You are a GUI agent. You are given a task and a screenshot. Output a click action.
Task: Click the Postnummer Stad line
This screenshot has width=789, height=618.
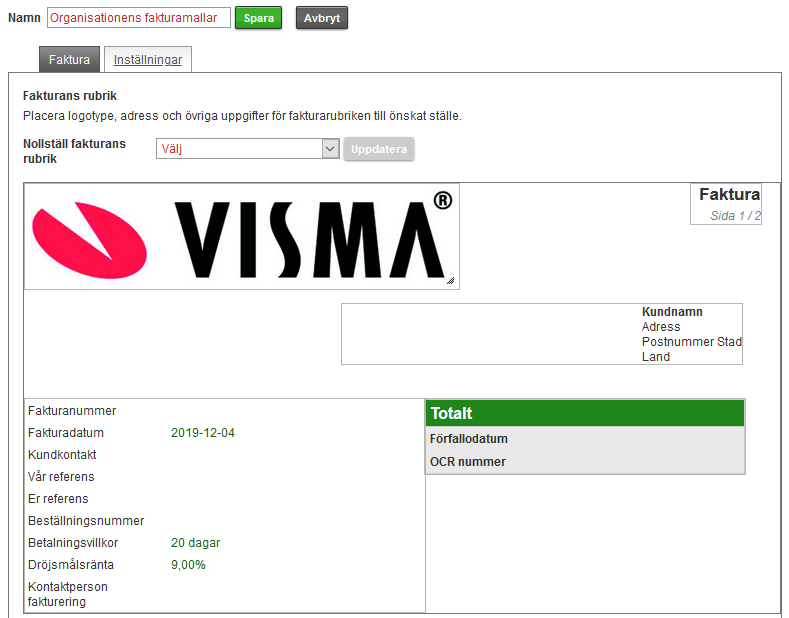point(691,342)
